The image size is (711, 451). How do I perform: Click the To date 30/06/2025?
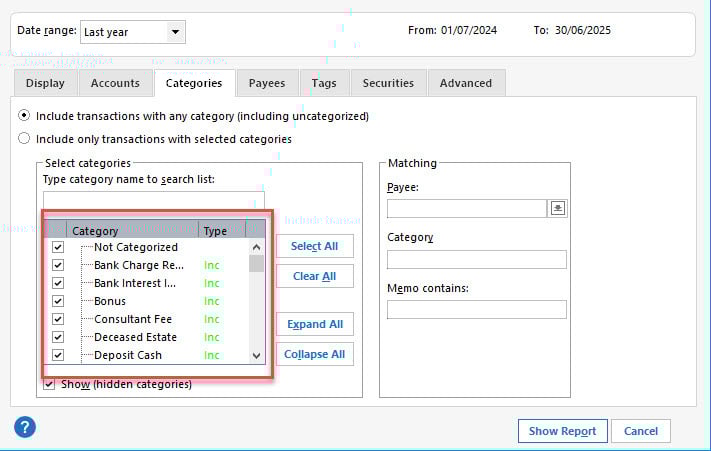583,30
